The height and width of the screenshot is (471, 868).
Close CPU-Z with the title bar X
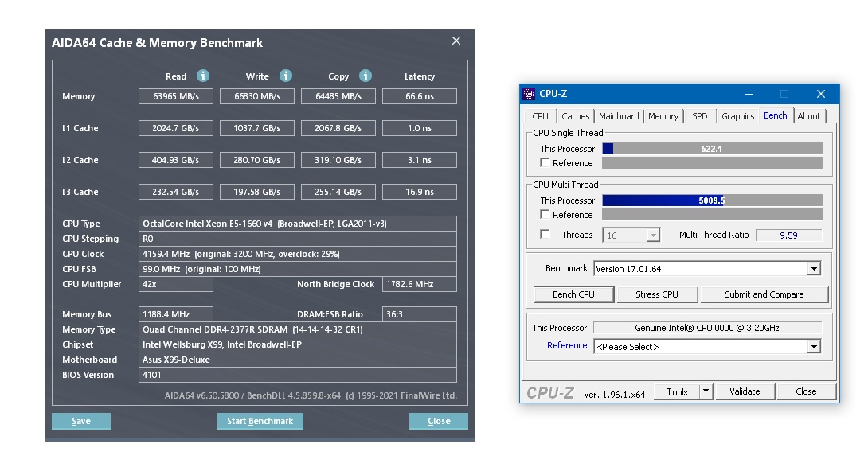click(821, 94)
